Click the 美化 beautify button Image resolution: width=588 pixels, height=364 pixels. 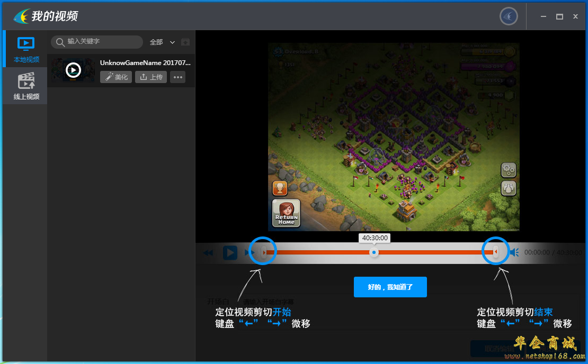pos(116,77)
